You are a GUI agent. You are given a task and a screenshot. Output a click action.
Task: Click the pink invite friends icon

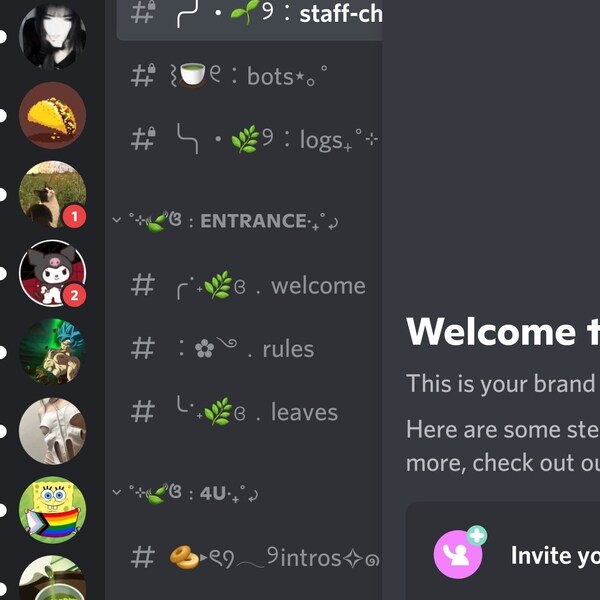pos(458,554)
